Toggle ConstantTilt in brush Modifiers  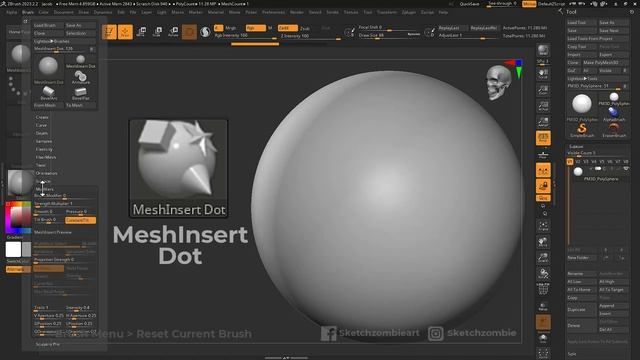[80, 220]
